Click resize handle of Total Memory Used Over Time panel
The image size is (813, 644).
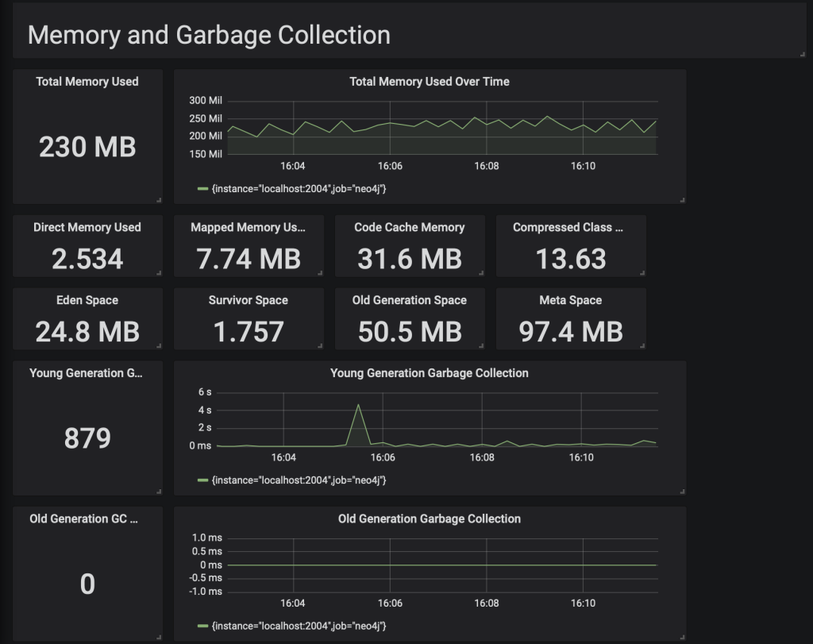682,200
